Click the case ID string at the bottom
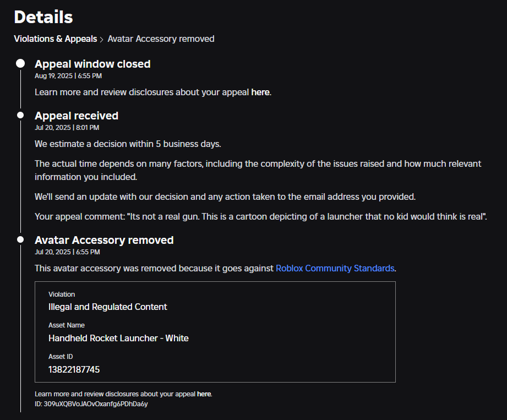The width and height of the screenshot is (507, 420). click(x=91, y=403)
